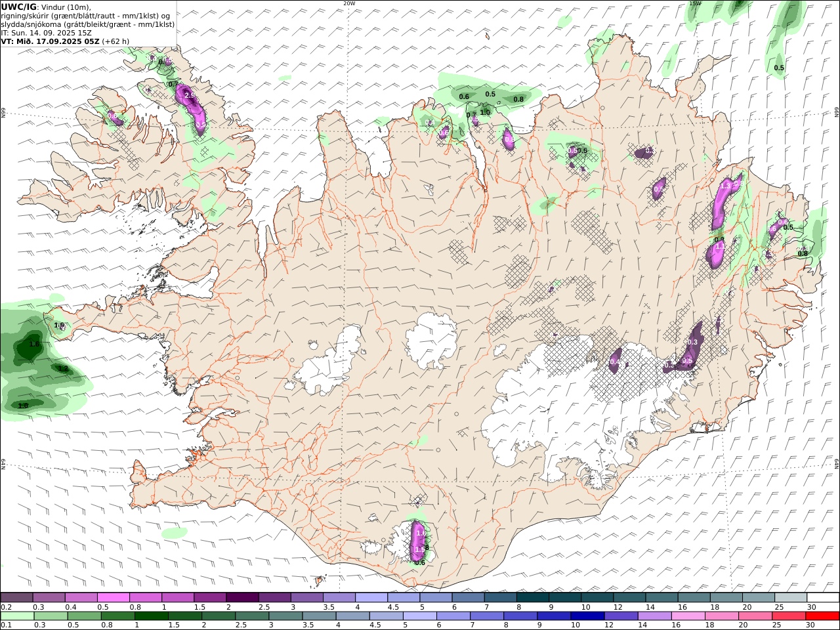The height and width of the screenshot is (630, 840).
Task: Pick the crimson 25 mm rain swatch
Action: (788, 616)
